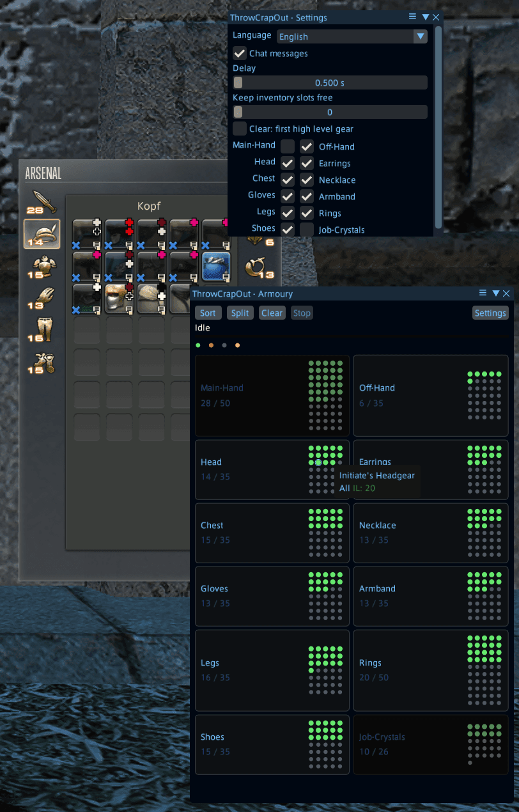Click the Stop button in Armoury

tap(302, 313)
